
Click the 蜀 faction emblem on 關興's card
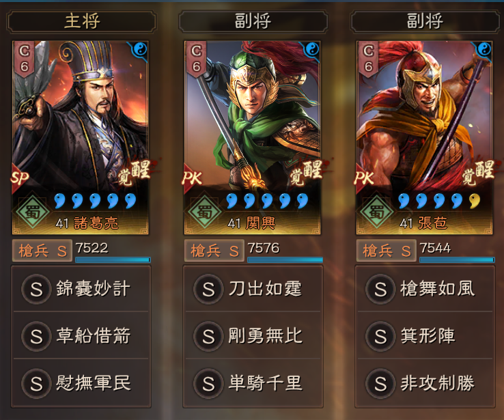coord(204,212)
